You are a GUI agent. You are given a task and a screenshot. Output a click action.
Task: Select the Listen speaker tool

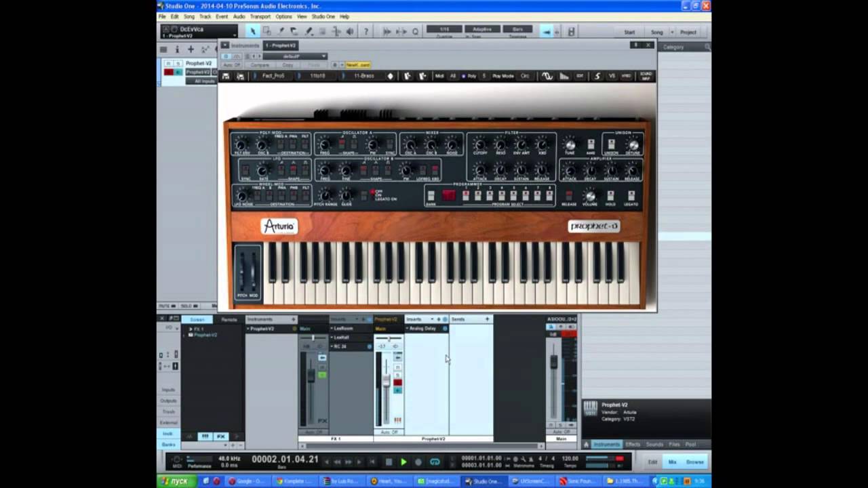tap(350, 31)
